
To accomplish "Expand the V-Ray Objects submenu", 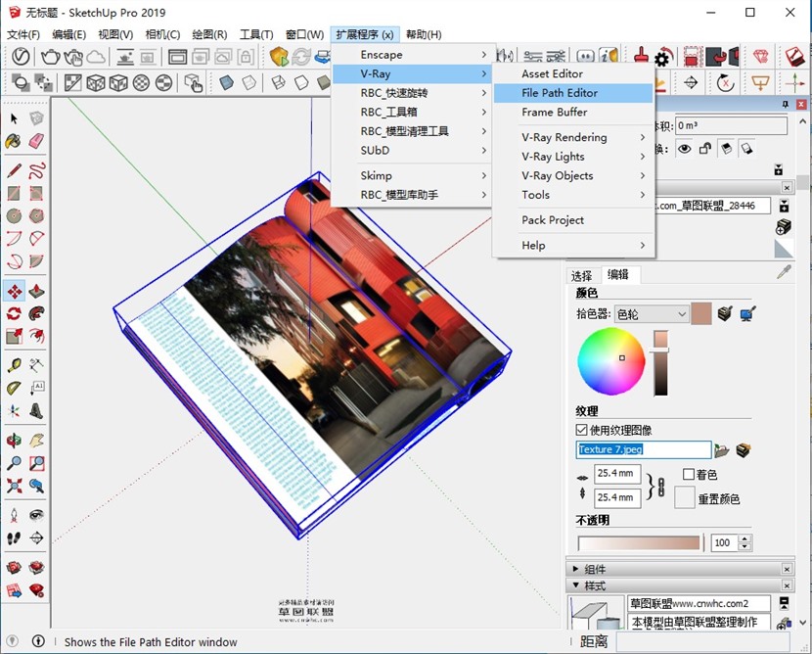I will (573, 175).
